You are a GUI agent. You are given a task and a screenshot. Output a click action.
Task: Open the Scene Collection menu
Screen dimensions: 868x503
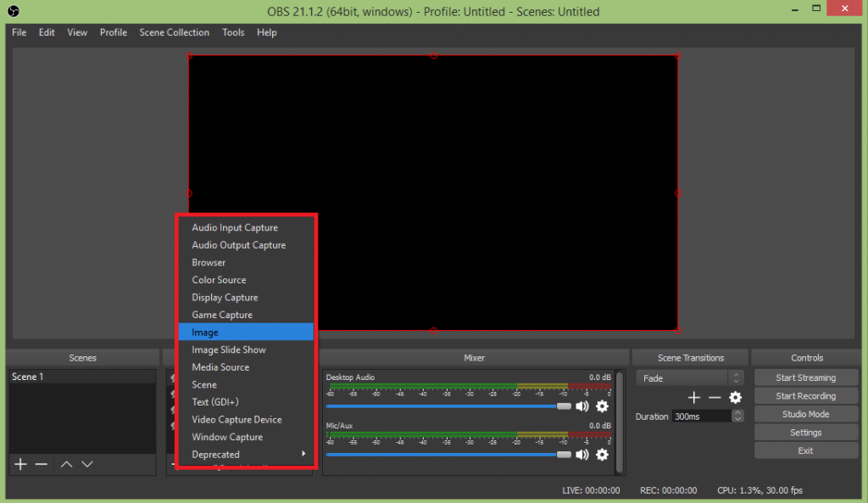coord(174,32)
